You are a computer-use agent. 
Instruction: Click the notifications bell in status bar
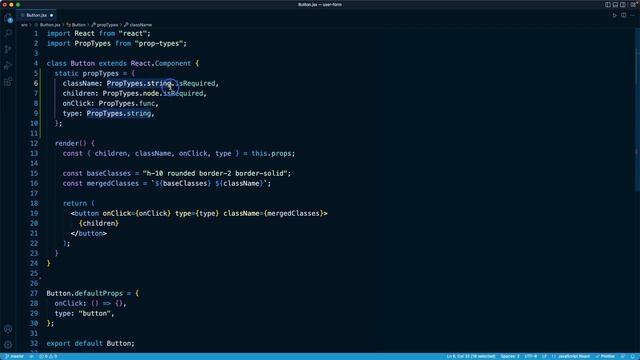coord(633,356)
